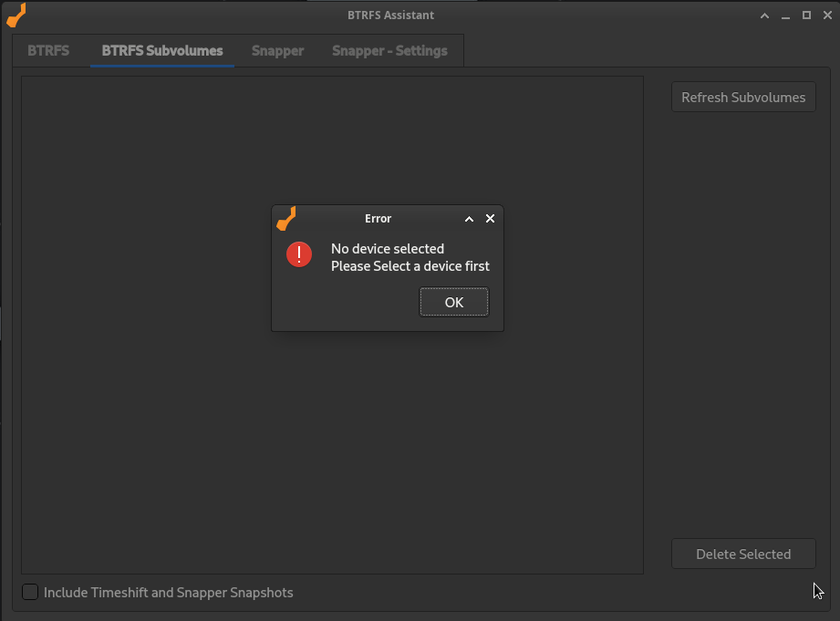Select the BTRFS Subvolumes tab

click(162, 51)
